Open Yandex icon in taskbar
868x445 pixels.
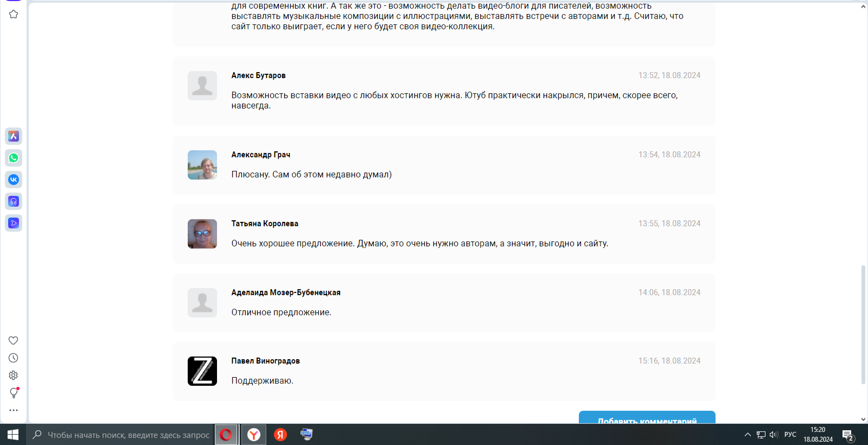[x=280, y=435]
